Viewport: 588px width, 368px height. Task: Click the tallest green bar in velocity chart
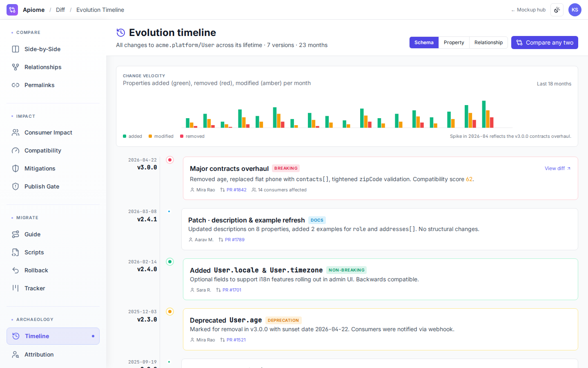tap(484, 114)
